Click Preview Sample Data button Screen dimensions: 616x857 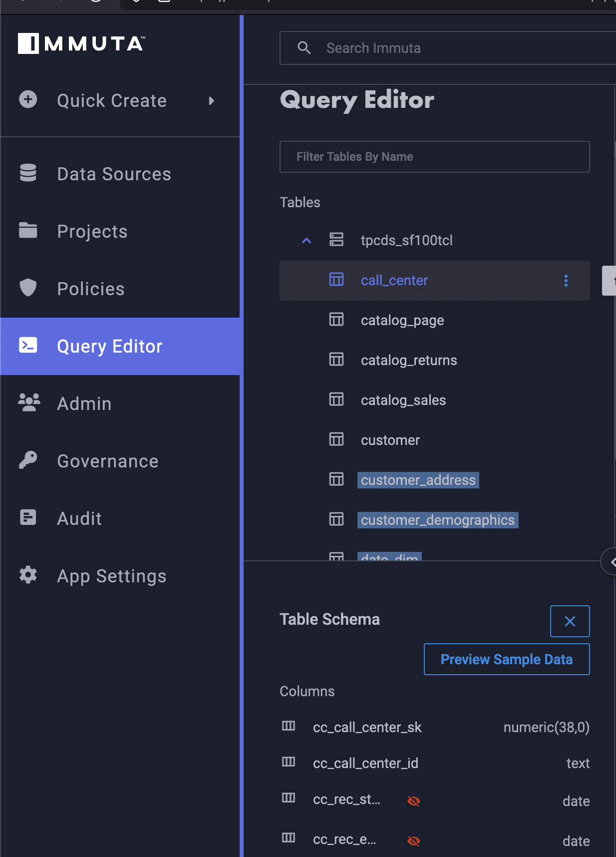(x=507, y=659)
